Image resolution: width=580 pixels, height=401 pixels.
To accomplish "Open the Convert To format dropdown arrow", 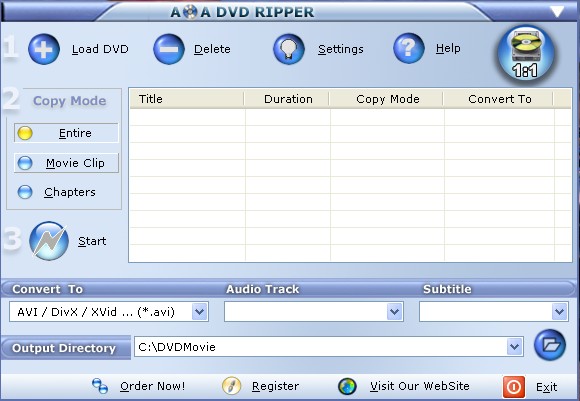I will pos(200,311).
